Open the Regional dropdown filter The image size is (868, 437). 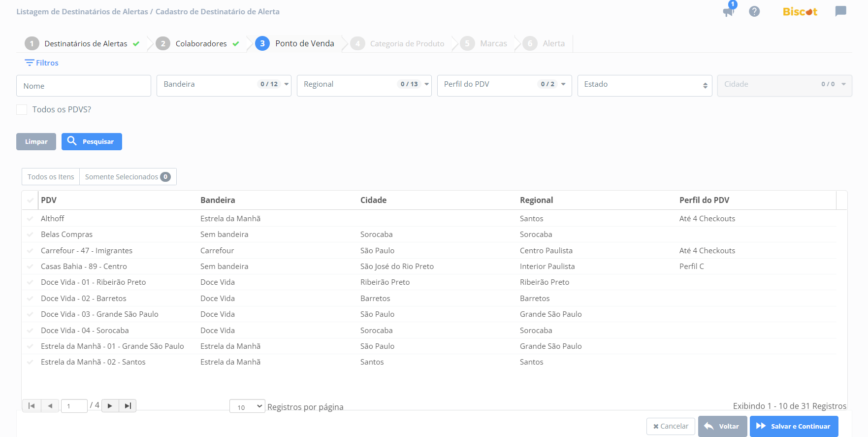[364, 85]
